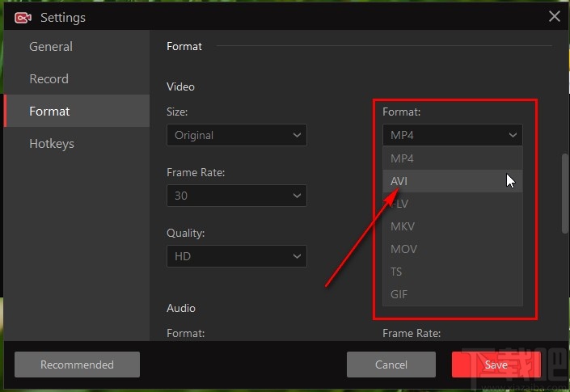Click the settings panel vertical scrollbar
Image resolution: width=570 pixels, height=392 pixels.
[x=564, y=193]
